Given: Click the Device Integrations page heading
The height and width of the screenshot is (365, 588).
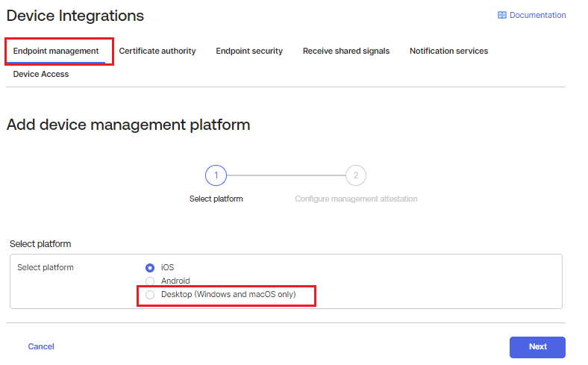Looking at the screenshot, I should (75, 16).
